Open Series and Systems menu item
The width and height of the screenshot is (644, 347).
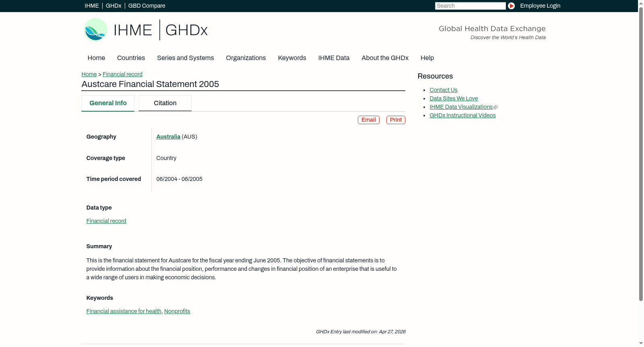coord(185,58)
